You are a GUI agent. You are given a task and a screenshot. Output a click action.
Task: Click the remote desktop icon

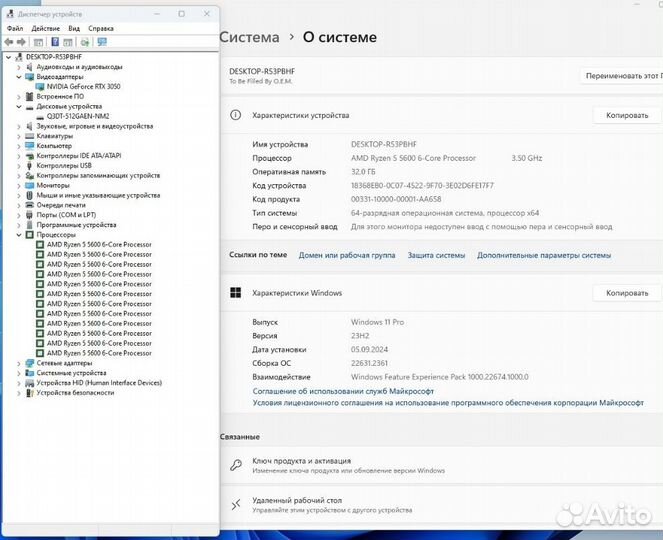coord(236,504)
